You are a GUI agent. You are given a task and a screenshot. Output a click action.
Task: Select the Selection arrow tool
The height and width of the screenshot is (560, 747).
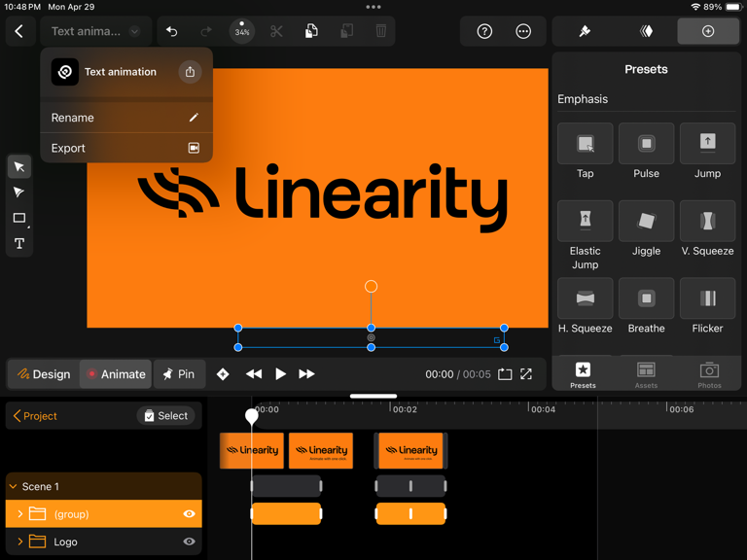point(19,166)
